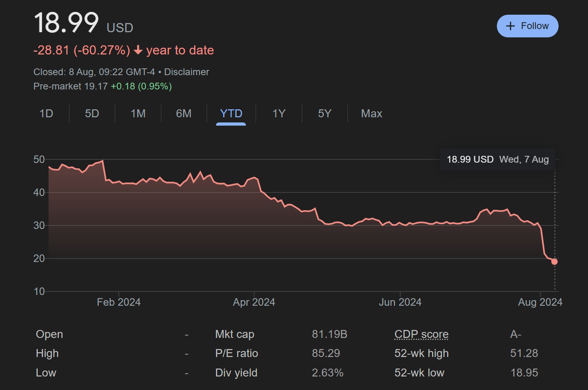The height and width of the screenshot is (390, 588).
Task: Select the 1M time range tab
Action: (x=138, y=114)
